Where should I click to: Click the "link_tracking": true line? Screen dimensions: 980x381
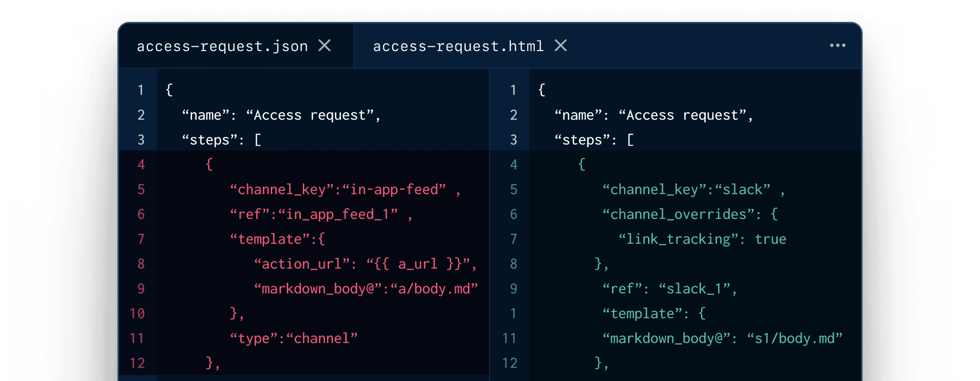pyautogui.click(x=702, y=239)
